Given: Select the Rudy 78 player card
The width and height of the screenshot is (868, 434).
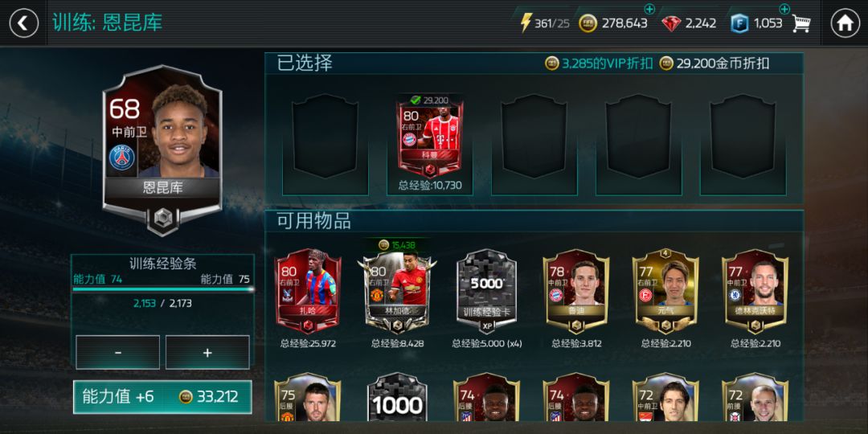Looking at the screenshot, I should tap(576, 291).
